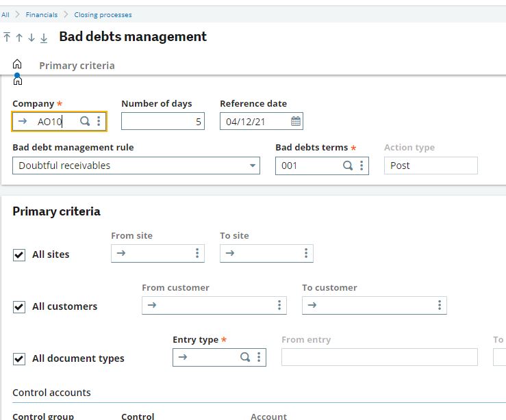Image resolution: width=506 pixels, height=420 pixels.
Task: Open actions menu for From customer field
Action: (x=279, y=305)
